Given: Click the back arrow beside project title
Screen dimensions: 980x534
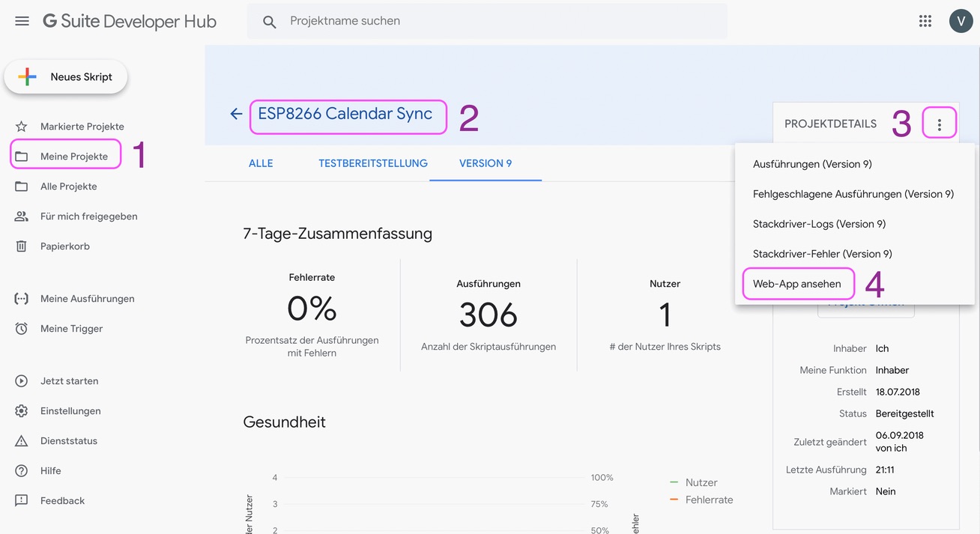Looking at the screenshot, I should (x=236, y=114).
